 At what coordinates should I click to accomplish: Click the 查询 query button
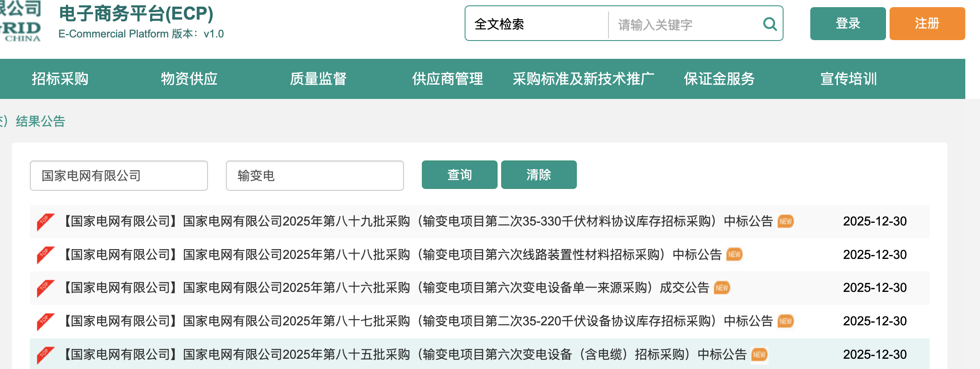[x=460, y=175]
